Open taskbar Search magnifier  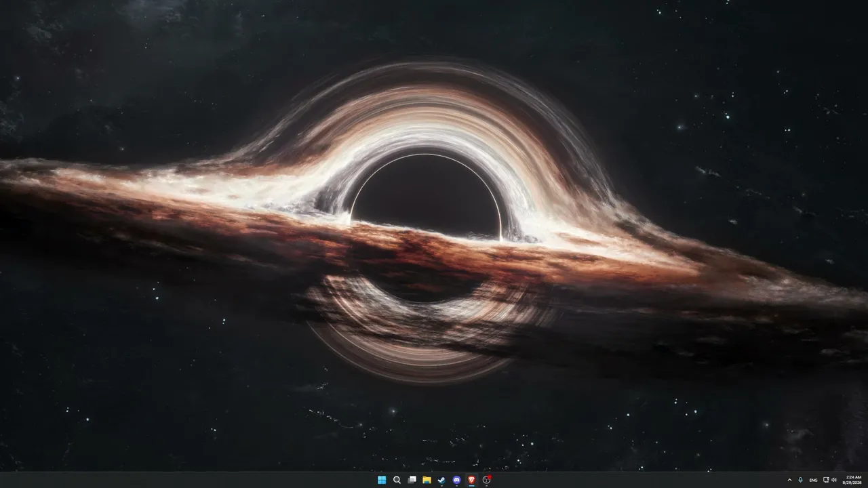(397, 480)
